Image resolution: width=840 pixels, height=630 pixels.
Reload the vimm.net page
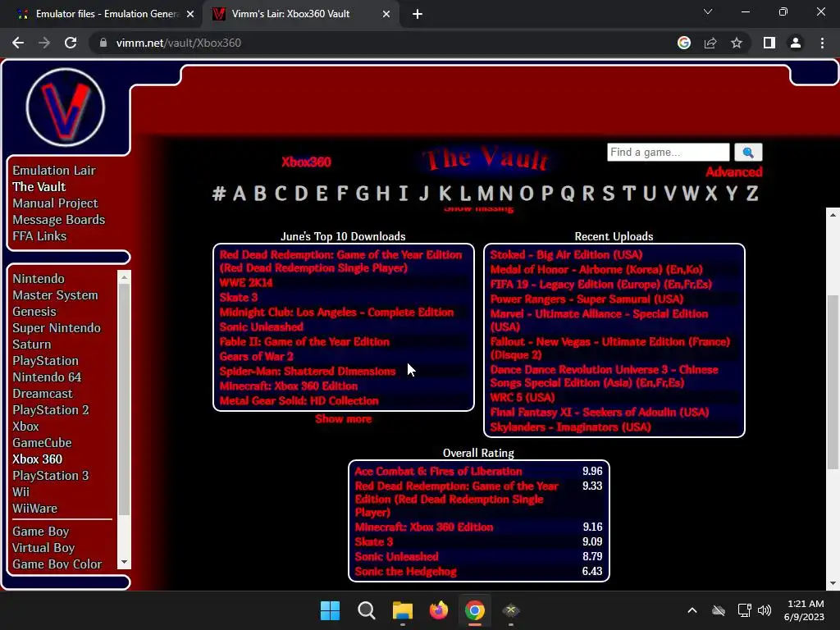tap(71, 43)
